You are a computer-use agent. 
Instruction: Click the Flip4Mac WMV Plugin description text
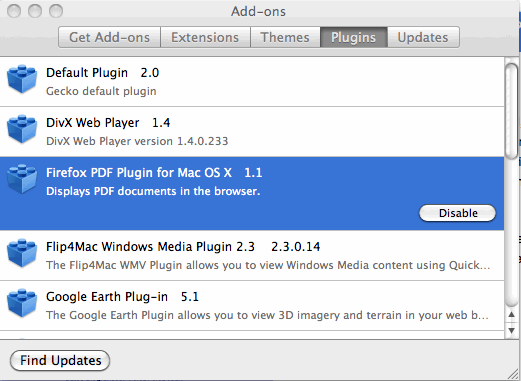pos(268,265)
